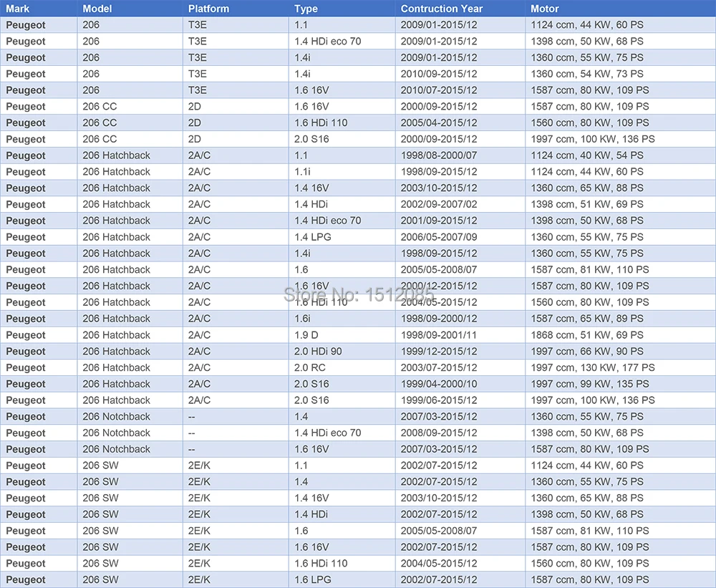Select motor cell 1587 ccm, 65 KW, 89 PS
This screenshot has height=588, width=716.
click(587, 319)
